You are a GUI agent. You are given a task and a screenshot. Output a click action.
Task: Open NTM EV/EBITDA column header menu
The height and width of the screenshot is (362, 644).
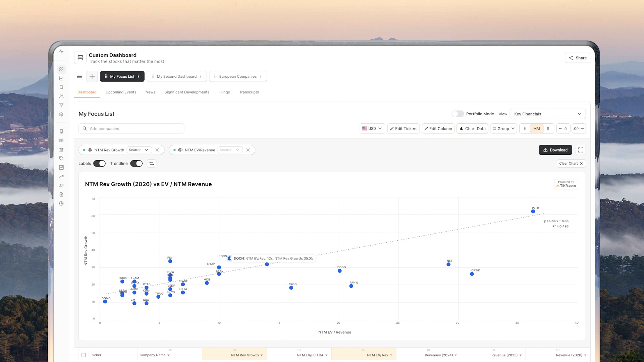(x=326, y=355)
